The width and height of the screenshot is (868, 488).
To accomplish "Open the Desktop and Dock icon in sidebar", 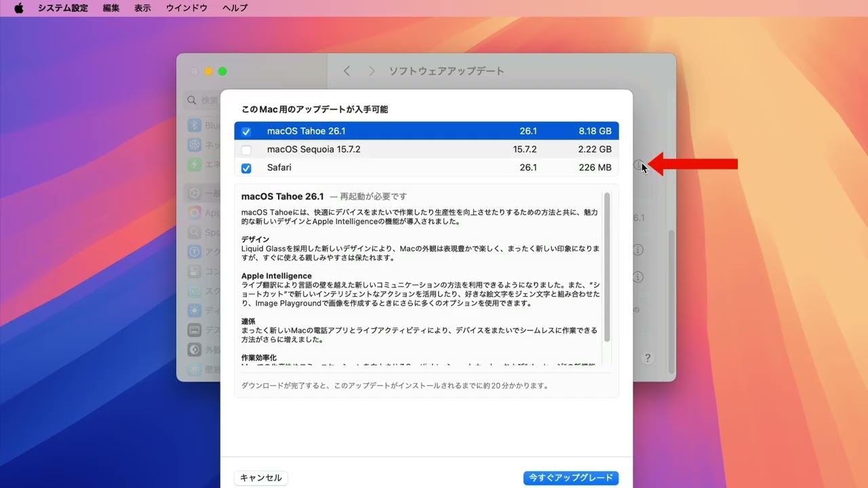I will tap(195, 331).
